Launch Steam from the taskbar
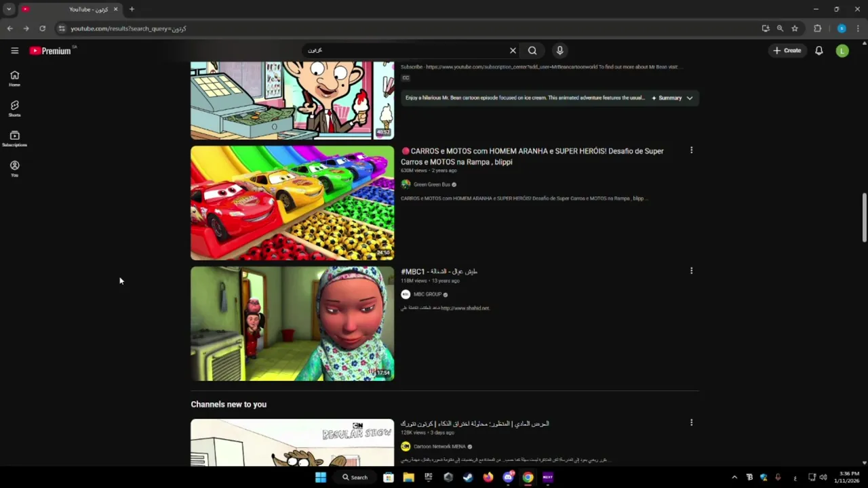This screenshot has height=488, width=868. click(468, 477)
